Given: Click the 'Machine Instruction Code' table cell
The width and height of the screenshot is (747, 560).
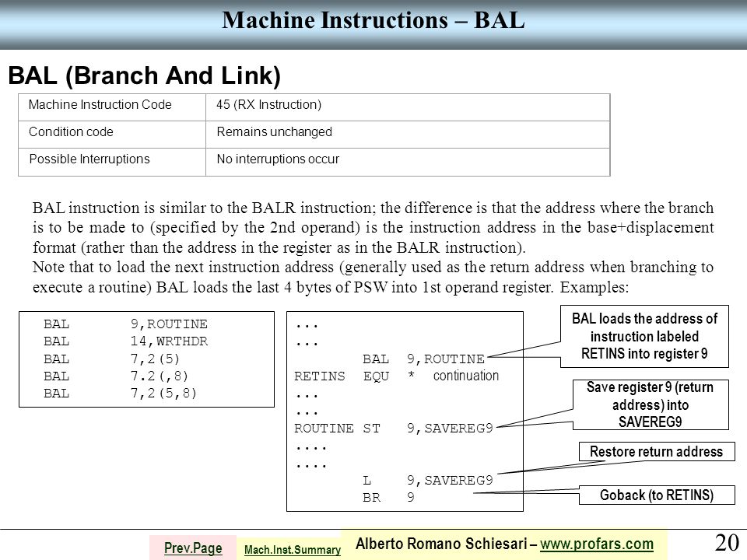Looking at the screenshot, I should 112,107.
